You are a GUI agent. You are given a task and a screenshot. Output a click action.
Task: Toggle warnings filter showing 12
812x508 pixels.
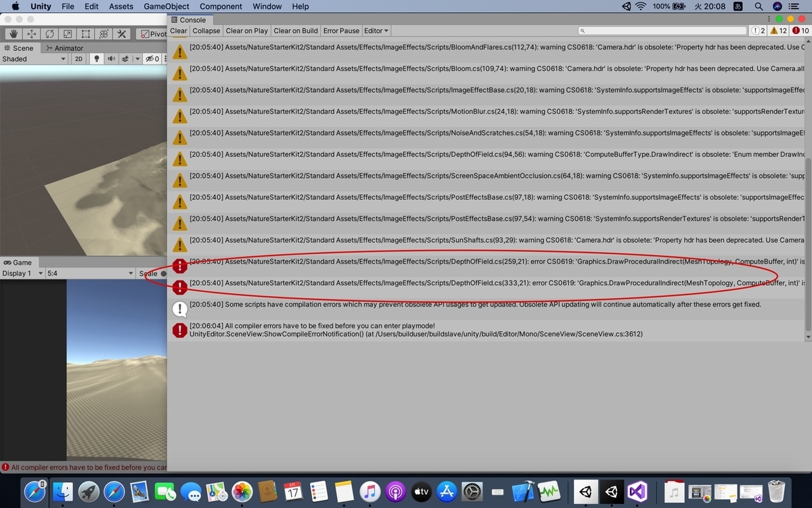tap(778, 30)
